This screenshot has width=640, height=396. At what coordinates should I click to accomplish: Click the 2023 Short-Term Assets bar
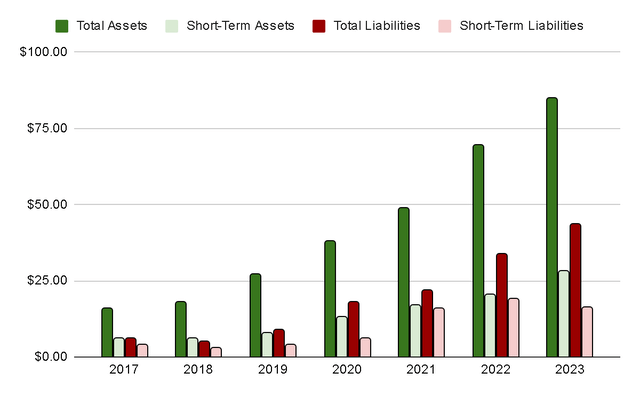(564, 314)
